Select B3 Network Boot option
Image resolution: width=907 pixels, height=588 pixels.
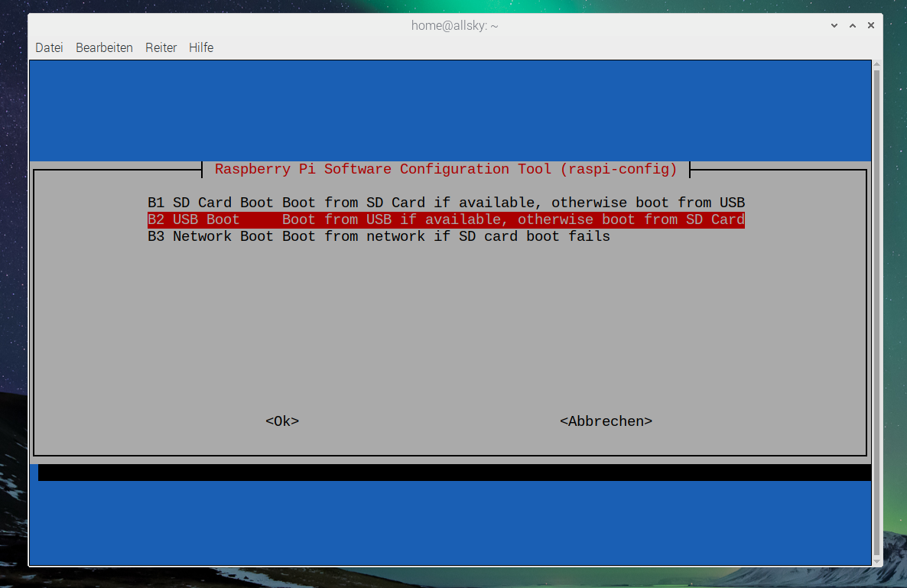pyautogui.click(x=379, y=236)
